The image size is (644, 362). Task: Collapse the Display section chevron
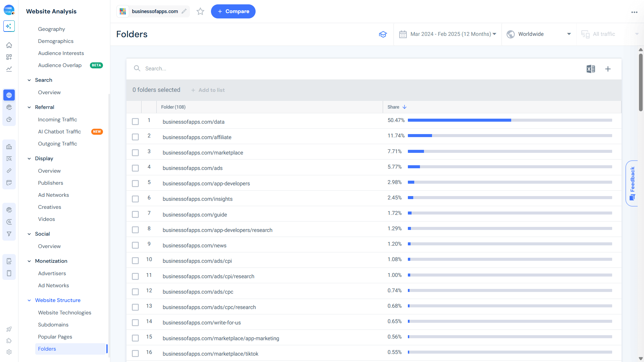click(29, 159)
